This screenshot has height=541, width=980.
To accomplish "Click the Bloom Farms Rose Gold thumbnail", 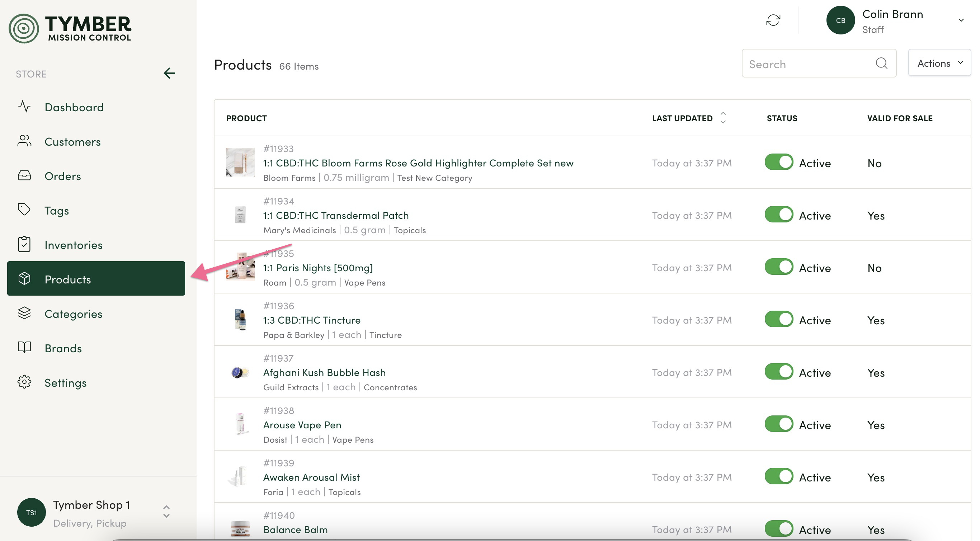I will (x=240, y=162).
